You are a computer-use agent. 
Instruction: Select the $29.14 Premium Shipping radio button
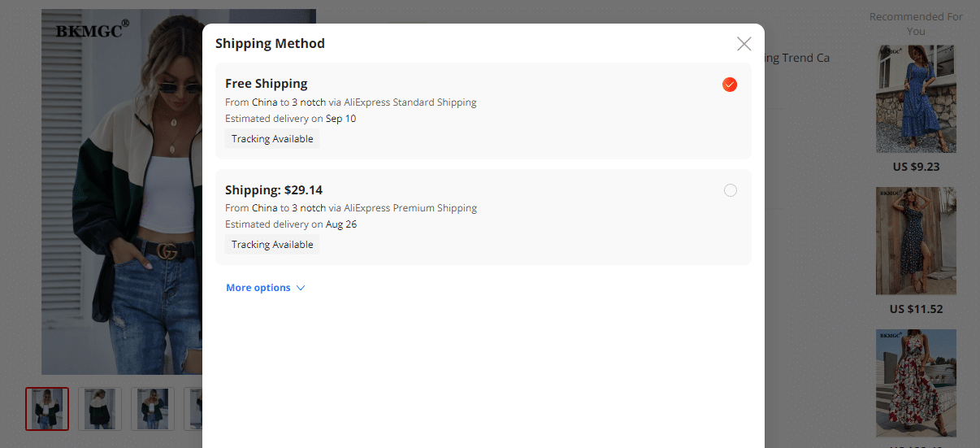tap(730, 190)
